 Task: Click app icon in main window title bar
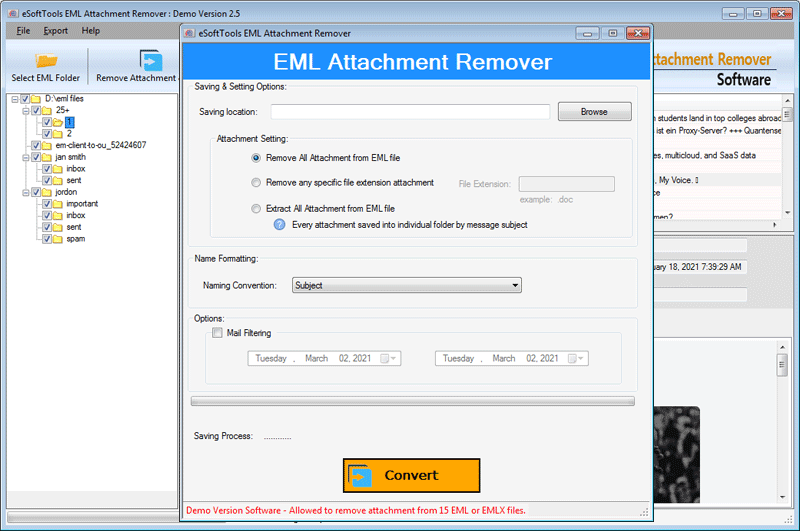(x=13, y=14)
